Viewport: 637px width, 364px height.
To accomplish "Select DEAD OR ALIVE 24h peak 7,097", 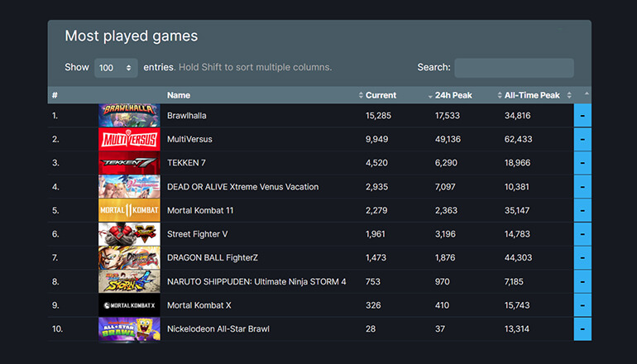I will [446, 187].
